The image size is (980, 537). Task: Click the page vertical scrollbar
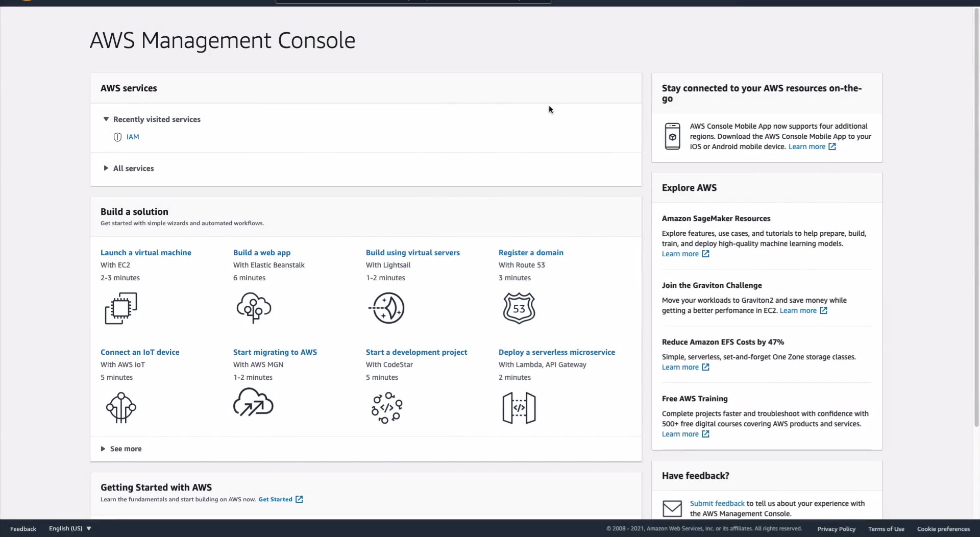click(x=976, y=214)
